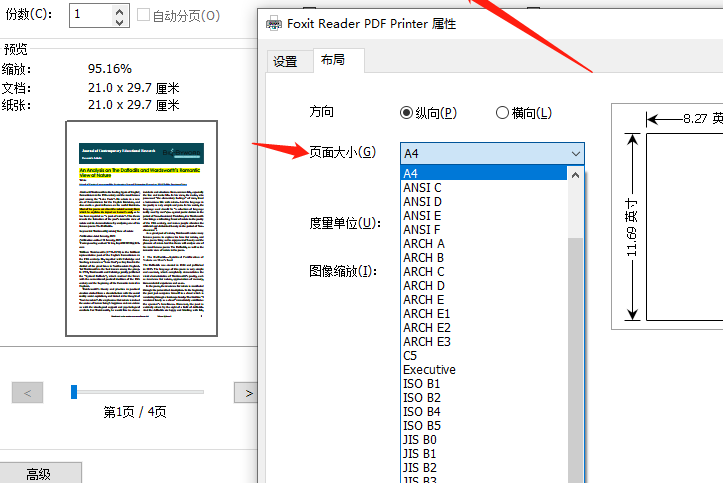
Task: Open the 高级 advanced button
Action: (41, 473)
